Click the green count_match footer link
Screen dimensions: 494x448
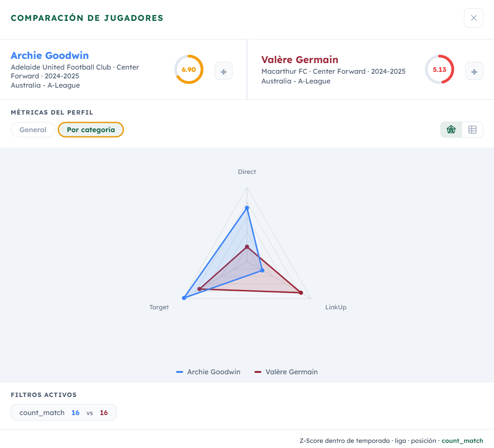click(462, 441)
